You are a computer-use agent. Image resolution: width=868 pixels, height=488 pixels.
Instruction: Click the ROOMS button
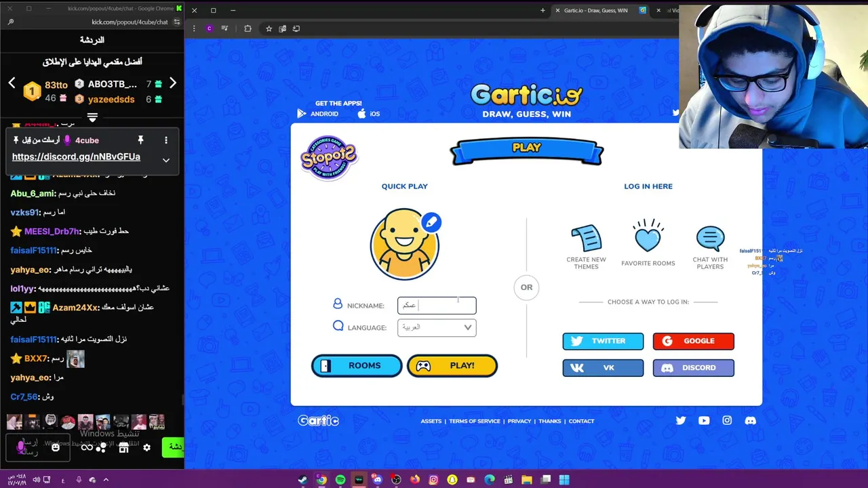(357, 366)
